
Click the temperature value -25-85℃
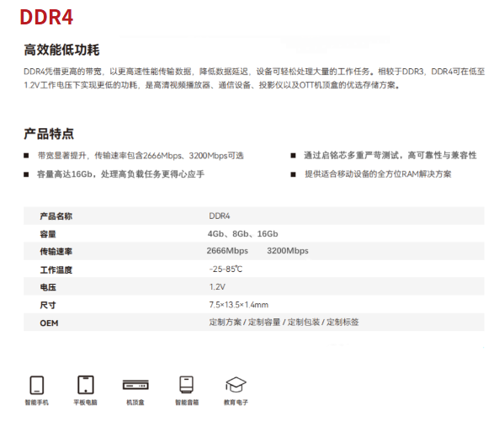pos(225,269)
